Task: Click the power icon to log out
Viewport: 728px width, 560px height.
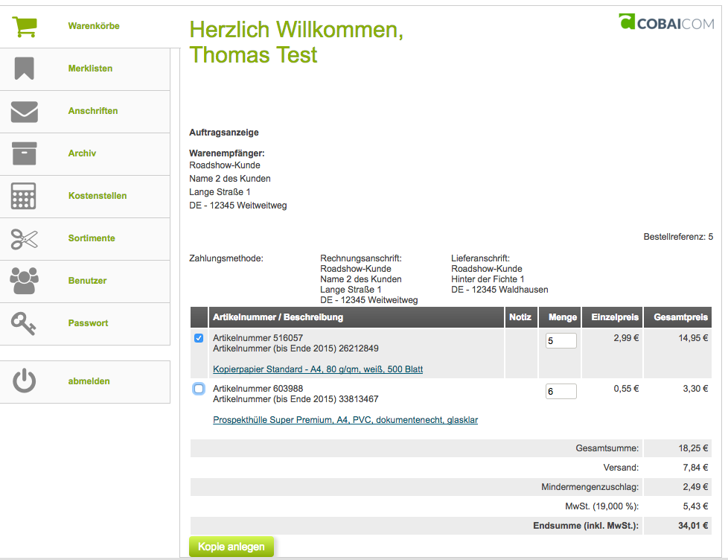Action: pos(24,381)
